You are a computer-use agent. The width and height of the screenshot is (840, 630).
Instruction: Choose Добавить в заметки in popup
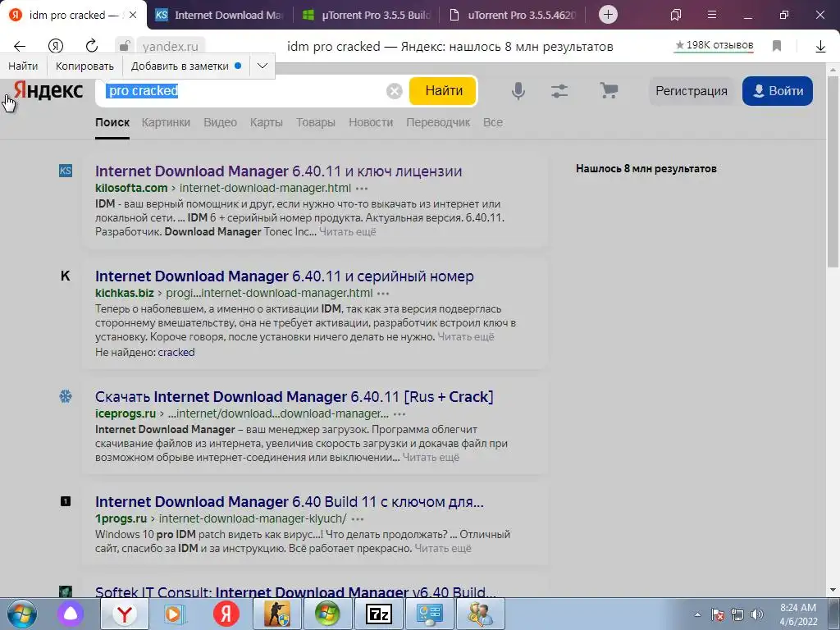[x=186, y=66]
